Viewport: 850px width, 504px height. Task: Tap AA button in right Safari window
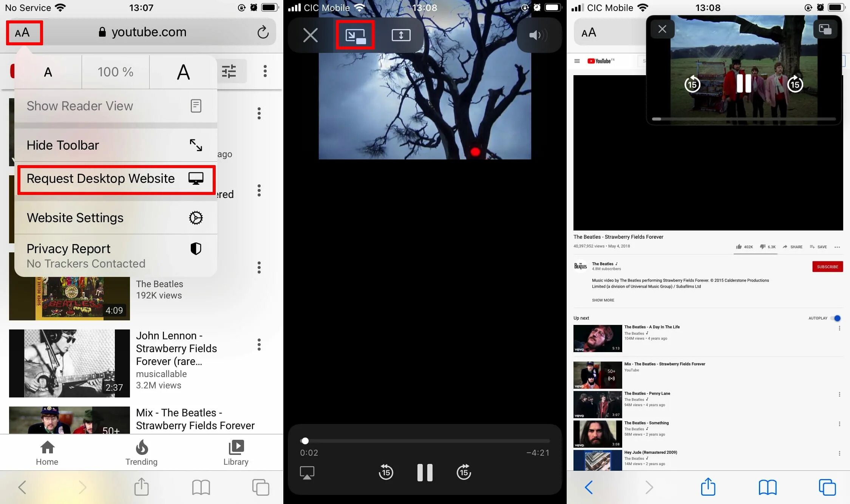click(x=589, y=32)
